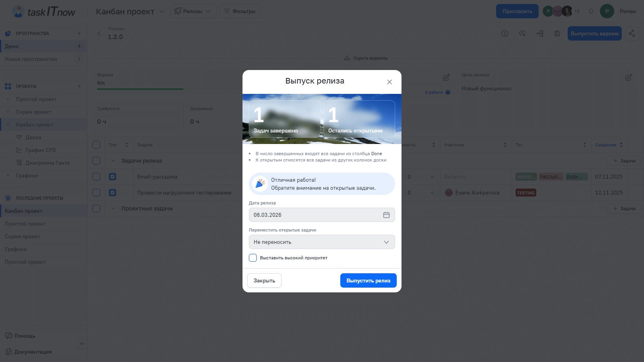The image size is (644, 362).
Task: Click the calendar icon in release date field
Action: coord(386,215)
